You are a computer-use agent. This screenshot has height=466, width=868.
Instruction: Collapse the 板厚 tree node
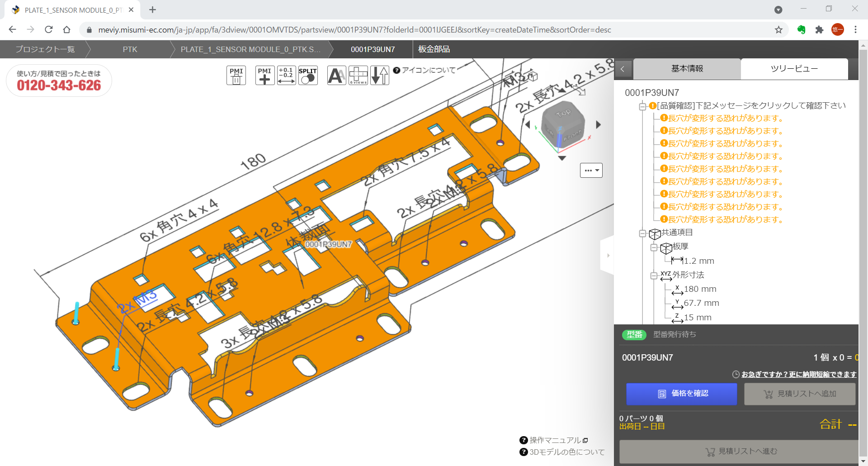tap(654, 247)
